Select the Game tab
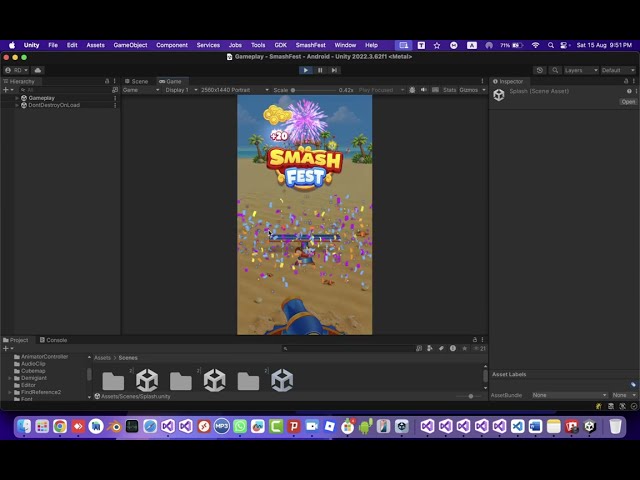640x480 pixels. pyautogui.click(x=170, y=81)
